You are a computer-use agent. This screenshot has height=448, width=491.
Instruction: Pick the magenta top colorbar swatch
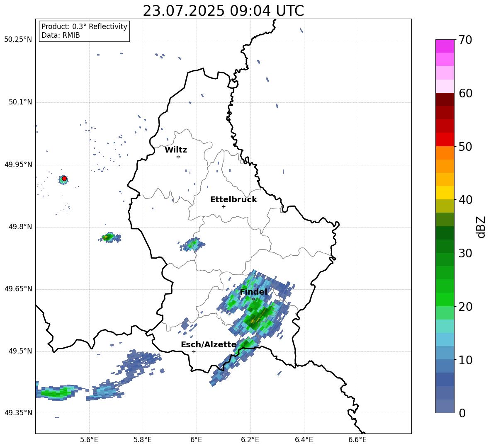[445, 46]
